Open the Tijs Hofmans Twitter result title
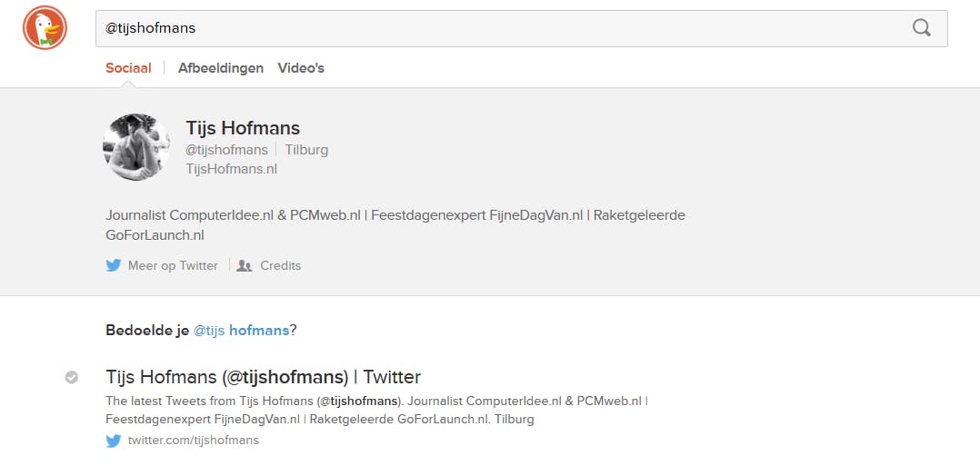This screenshot has width=980, height=466. coord(263,377)
